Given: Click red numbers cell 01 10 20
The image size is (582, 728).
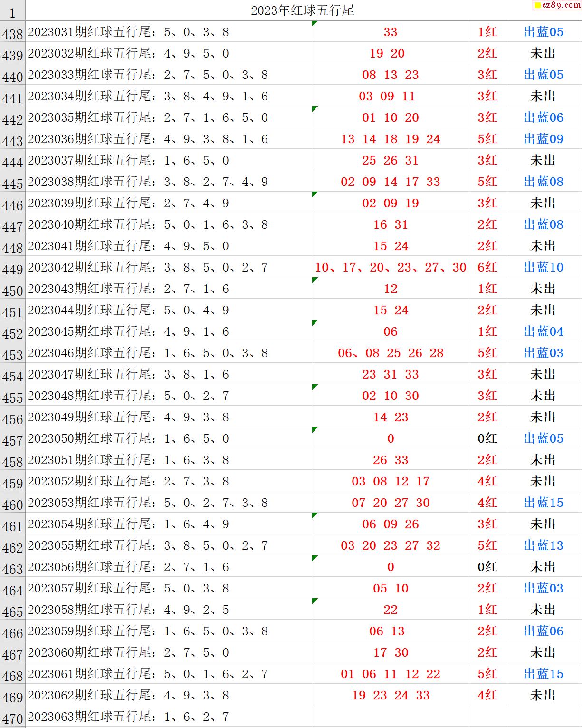Looking at the screenshot, I should coord(391,117).
